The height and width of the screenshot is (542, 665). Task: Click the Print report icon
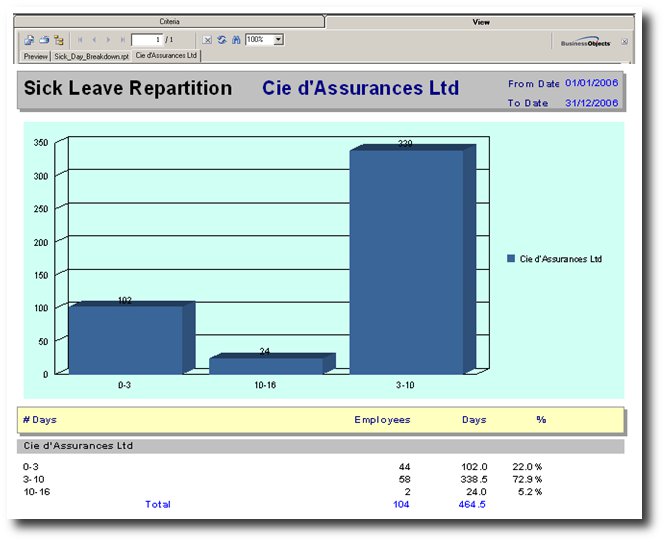click(x=44, y=40)
